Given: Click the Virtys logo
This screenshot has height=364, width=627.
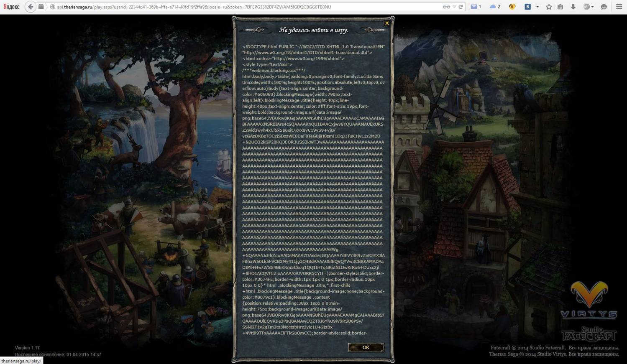Looking at the screenshot, I should coord(589,299).
